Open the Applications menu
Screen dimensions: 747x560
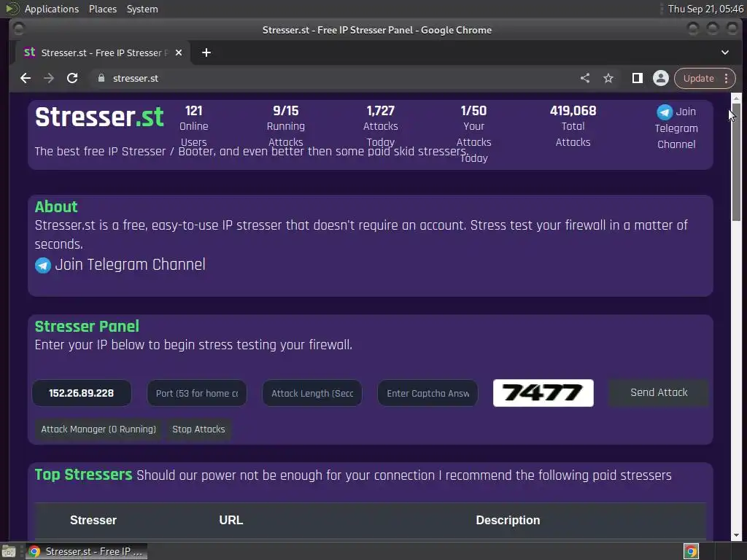point(52,9)
